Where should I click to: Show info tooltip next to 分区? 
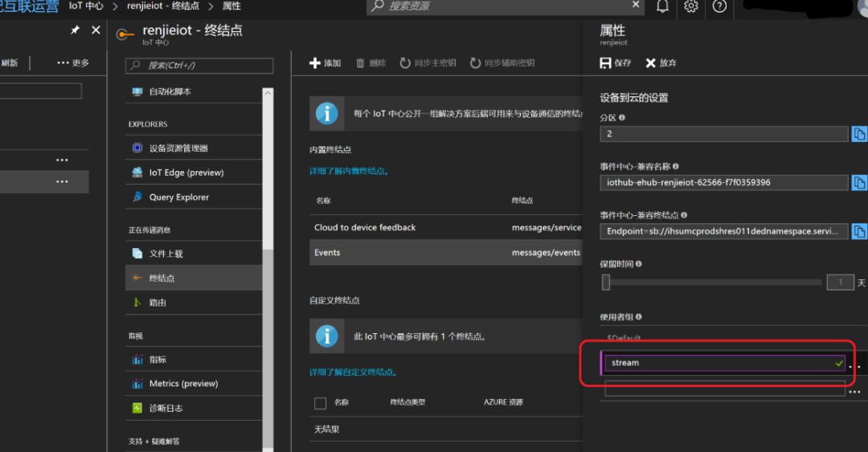point(621,118)
